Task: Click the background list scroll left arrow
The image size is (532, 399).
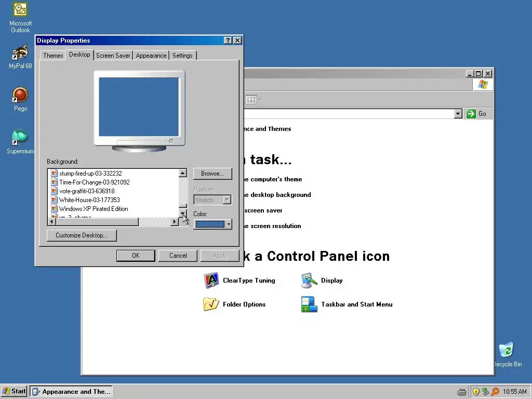Action: click(x=52, y=221)
